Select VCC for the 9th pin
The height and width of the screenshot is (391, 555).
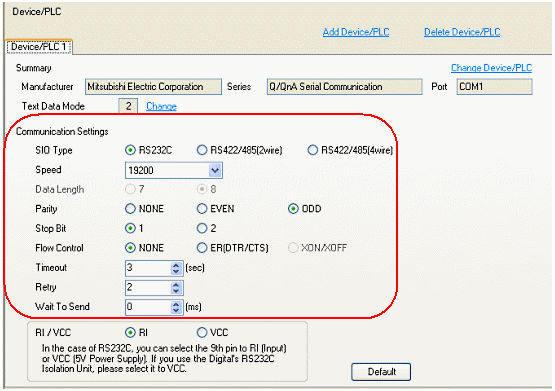(202, 333)
